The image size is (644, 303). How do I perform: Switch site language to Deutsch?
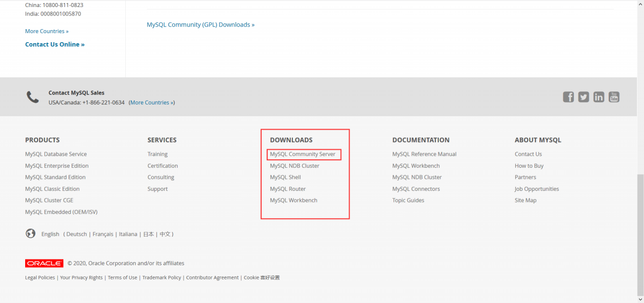pos(76,234)
